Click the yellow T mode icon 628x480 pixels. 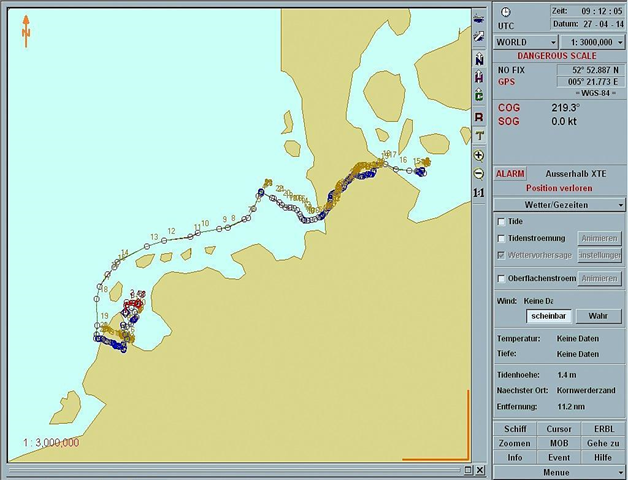(x=479, y=135)
